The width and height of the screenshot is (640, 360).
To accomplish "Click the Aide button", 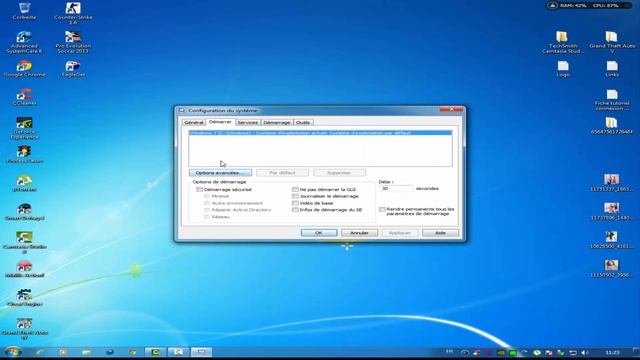I will [x=440, y=233].
